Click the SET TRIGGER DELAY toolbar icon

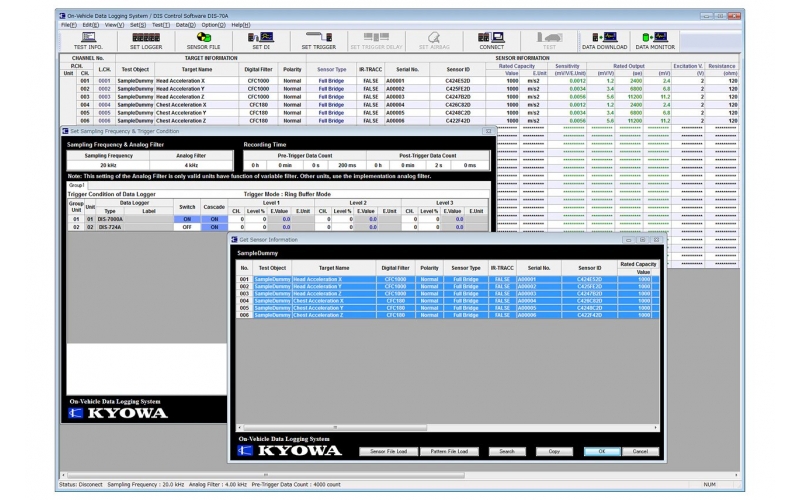coord(377,41)
